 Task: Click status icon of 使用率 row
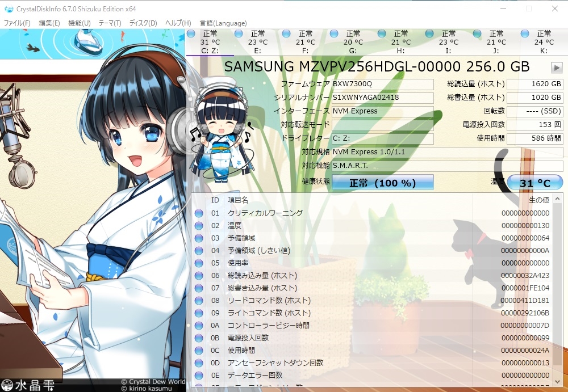coord(198,263)
